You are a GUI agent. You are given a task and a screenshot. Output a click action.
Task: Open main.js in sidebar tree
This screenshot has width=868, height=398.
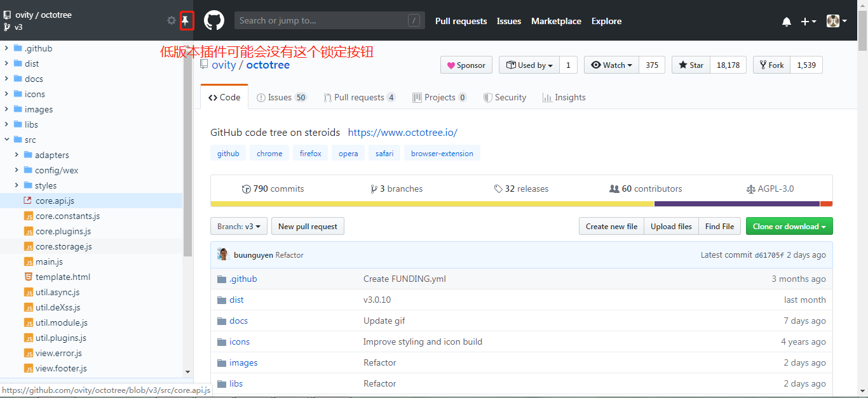click(49, 262)
